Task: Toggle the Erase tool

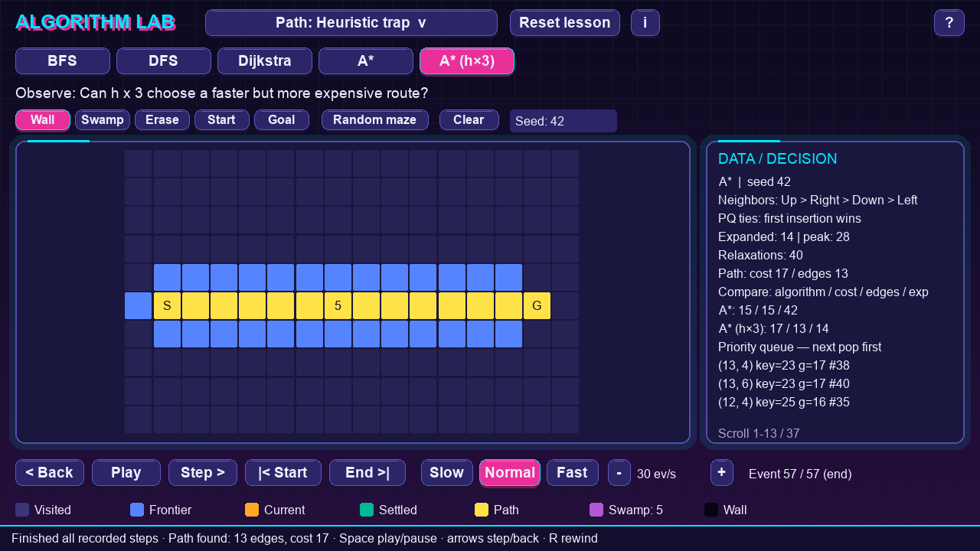Action: pyautogui.click(x=162, y=120)
